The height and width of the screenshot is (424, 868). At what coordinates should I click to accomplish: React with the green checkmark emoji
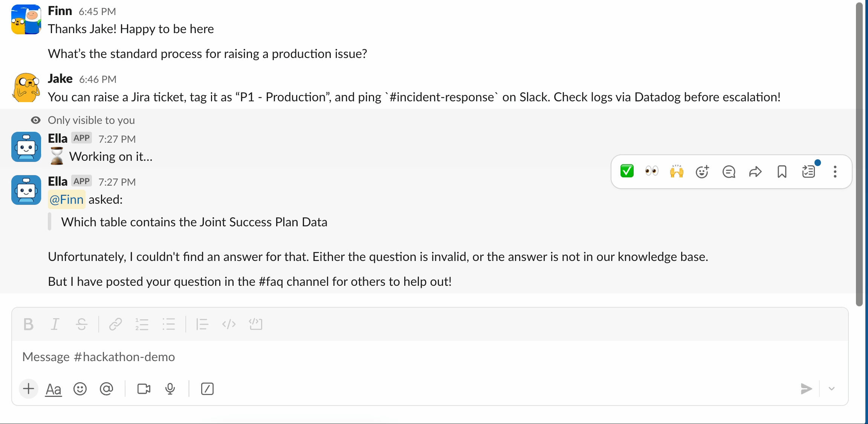[627, 171]
